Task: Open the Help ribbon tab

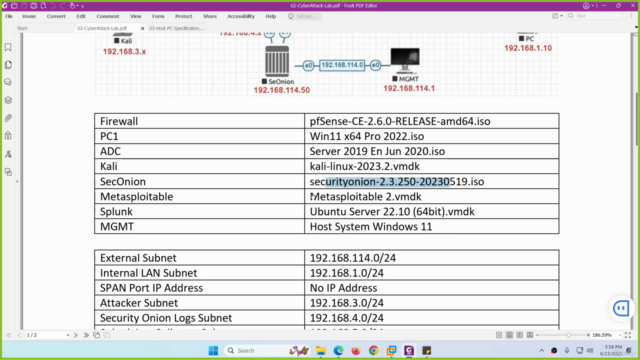Action: click(271, 16)
